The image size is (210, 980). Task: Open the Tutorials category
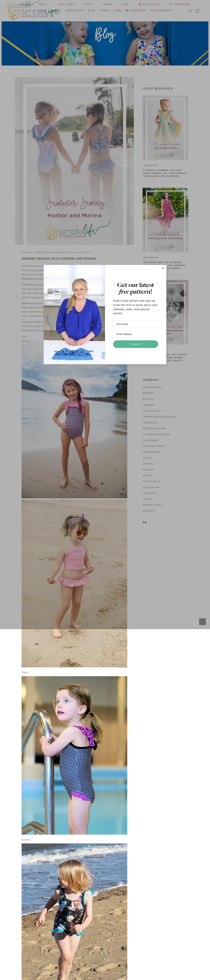pyautogui.click(x=147, y=499)
